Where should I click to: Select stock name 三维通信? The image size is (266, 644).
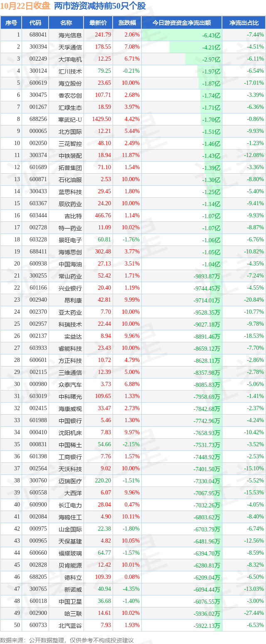coord(71,372)
